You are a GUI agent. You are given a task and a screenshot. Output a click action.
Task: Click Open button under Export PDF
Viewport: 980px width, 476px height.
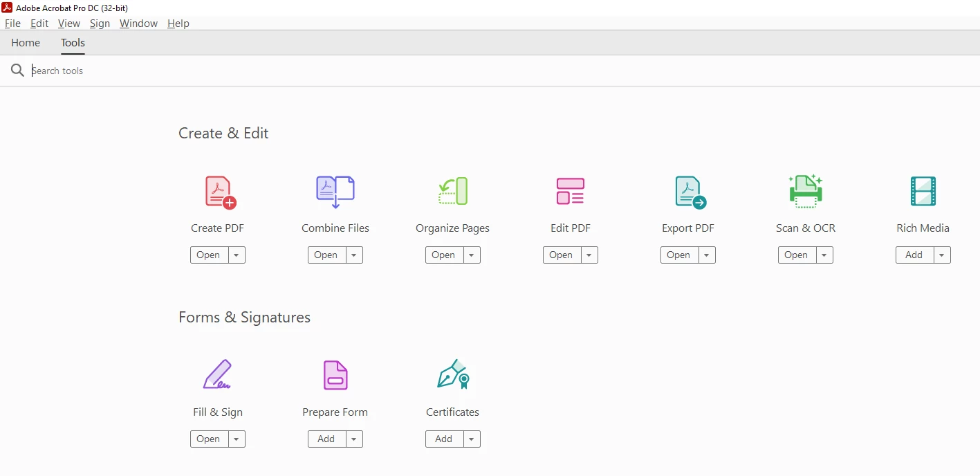coord(679,255)
